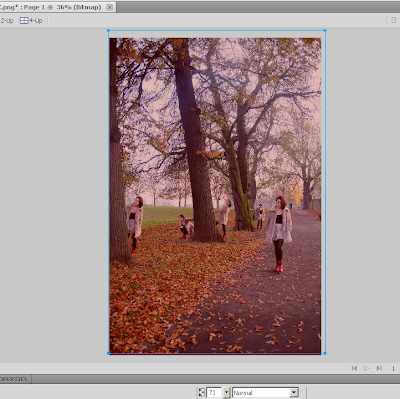Click the opacity checkerboard icon
The image size is (400, 399).
[x=202, y=392]
